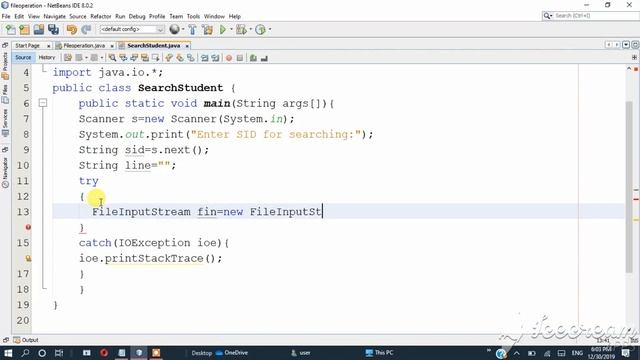Close the SearchStudent.java tab
This screenshot has height=360, width=640.
187,46
